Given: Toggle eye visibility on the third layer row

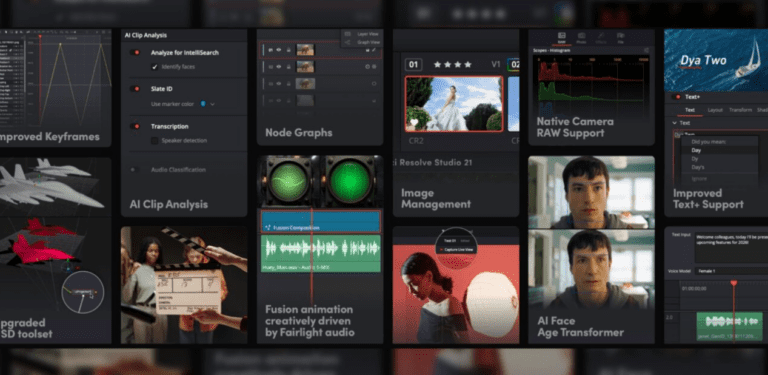Looking at the screenshot, I should [278, 84].
